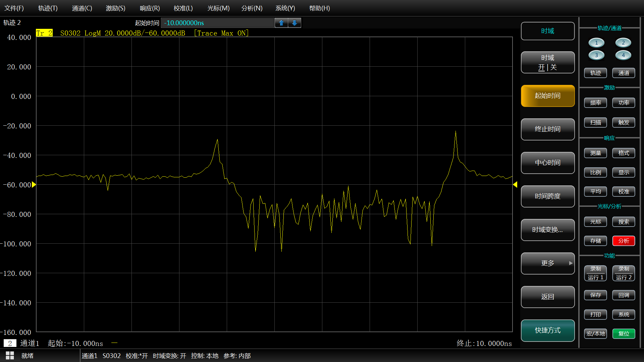The width and height of the screenshot is (644, 362).
Task: Click the green 复位 preset button
Action: point(624,334)
